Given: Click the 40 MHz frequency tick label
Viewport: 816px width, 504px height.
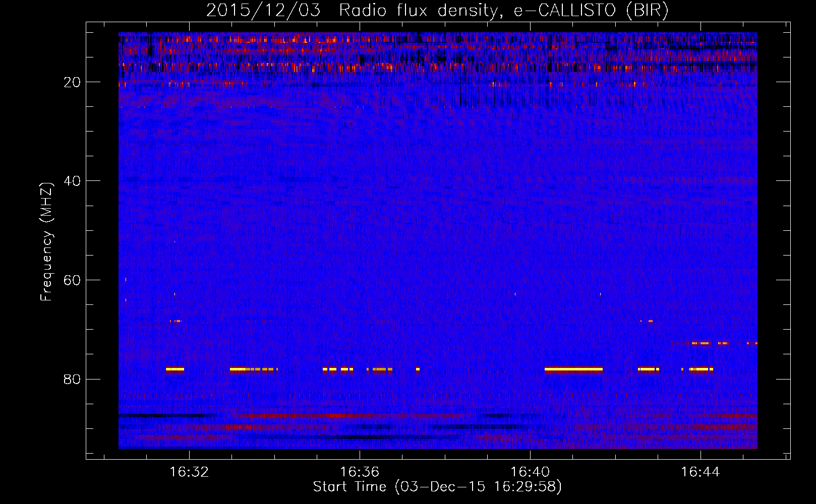Looking at the screenshot, I should (72, 181).
